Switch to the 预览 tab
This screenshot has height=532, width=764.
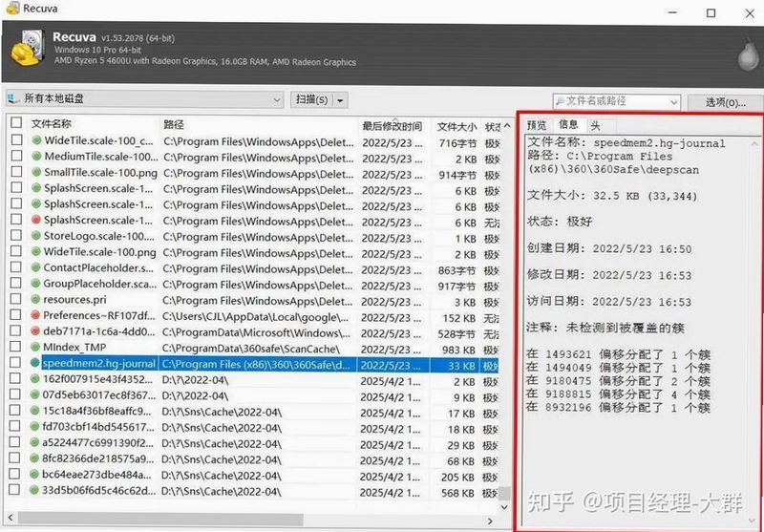pyautogui.click(x=537, y=126)
